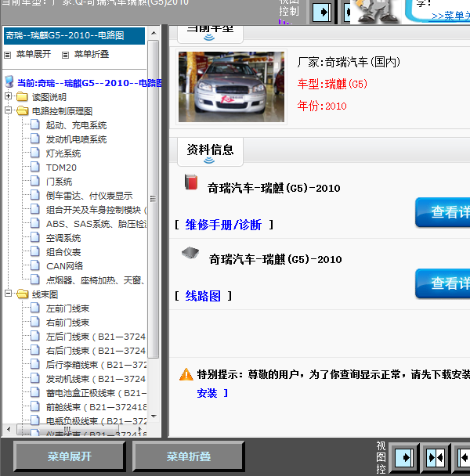Click page icon beside 灯光系统
This screenshot has height=476, width=470.
35,153
